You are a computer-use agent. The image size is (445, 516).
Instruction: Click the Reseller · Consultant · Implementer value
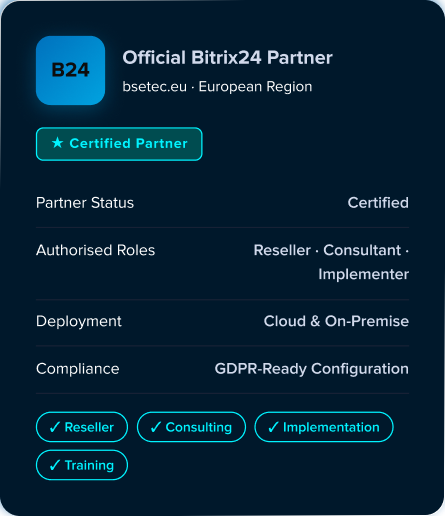[331, 262]
